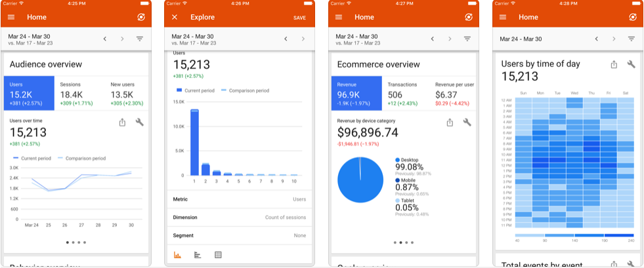The height and width of the screenshot is (268, 644).
Task: Select the Revenue per user $6.37 tab
Action: tap(454, 93)
